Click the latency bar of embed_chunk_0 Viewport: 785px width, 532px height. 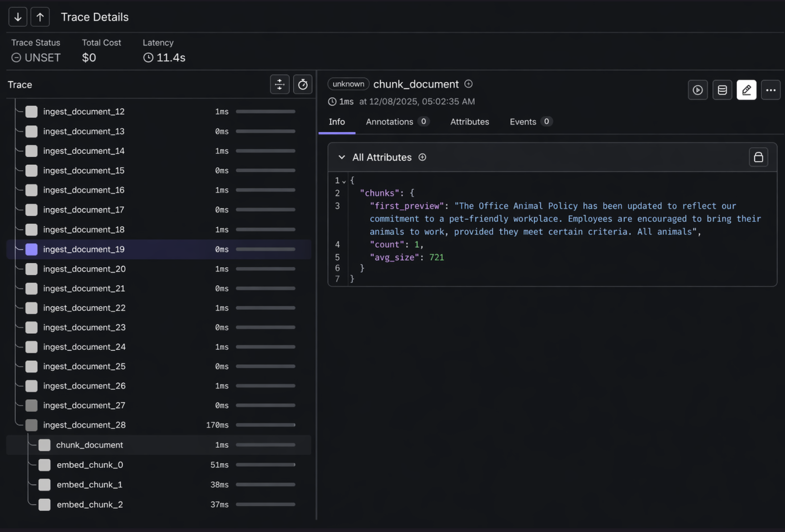[x=265, y=465]
